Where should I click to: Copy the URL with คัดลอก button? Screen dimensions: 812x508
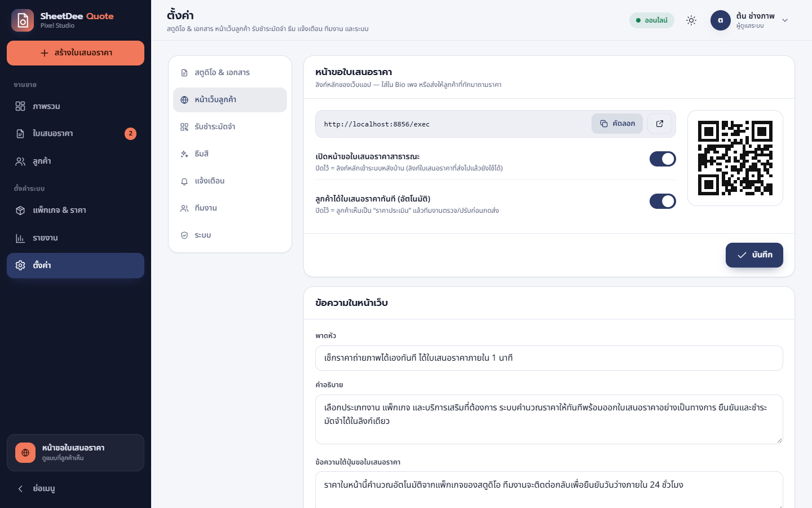click(617, 124)
